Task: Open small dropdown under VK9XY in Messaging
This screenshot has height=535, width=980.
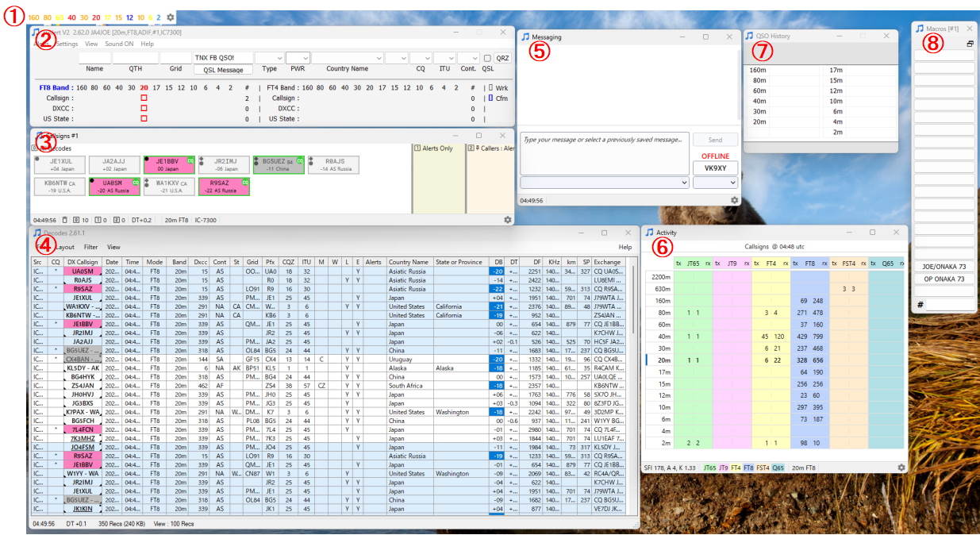Action: [x=715, y=183]
